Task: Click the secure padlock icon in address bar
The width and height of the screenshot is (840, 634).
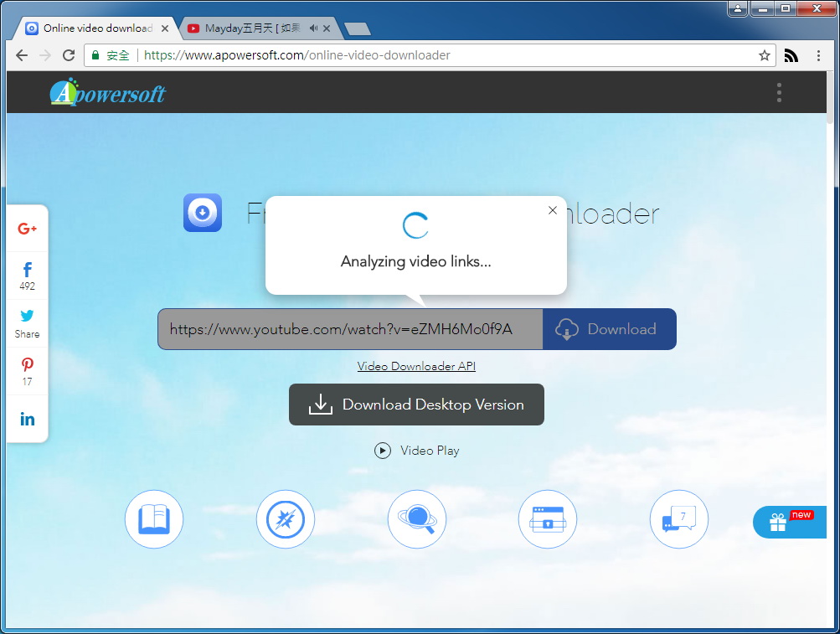Action: [95, 55]
